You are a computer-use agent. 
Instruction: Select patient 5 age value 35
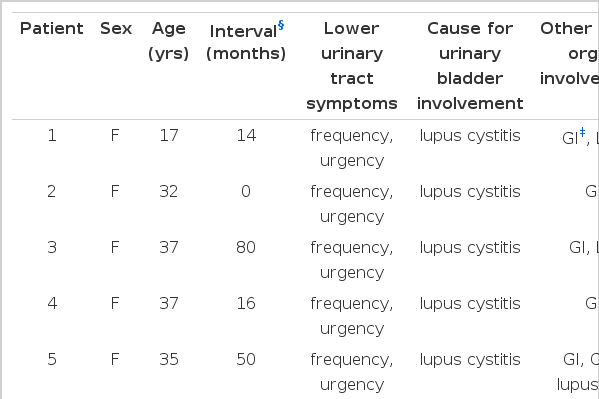coord(168,359)
